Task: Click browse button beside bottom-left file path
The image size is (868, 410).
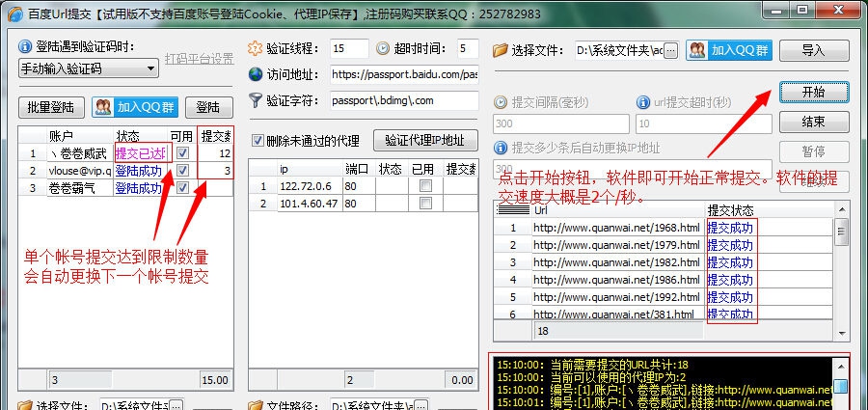Action: (x=177, y=405)
